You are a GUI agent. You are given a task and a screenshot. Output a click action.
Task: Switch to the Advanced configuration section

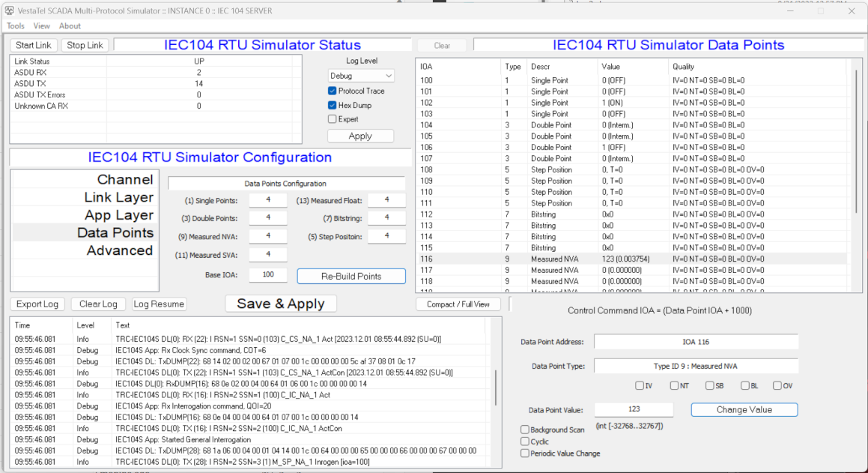(120, 250)
